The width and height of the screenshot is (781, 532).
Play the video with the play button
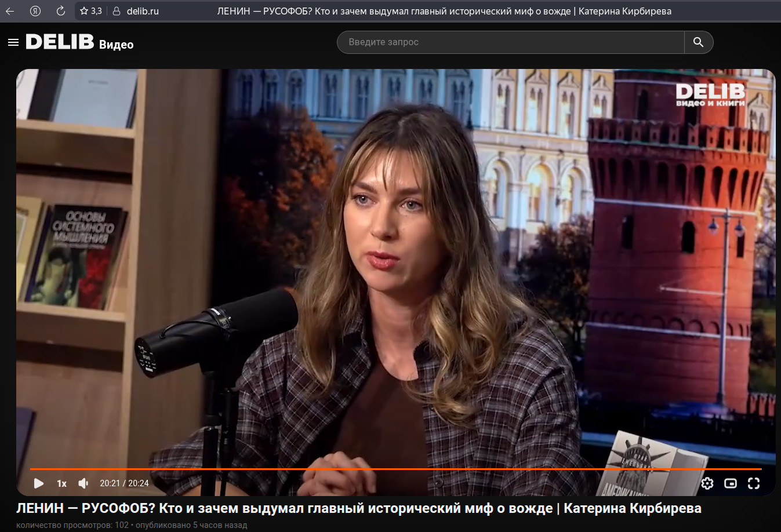click(x=39, y=483)
